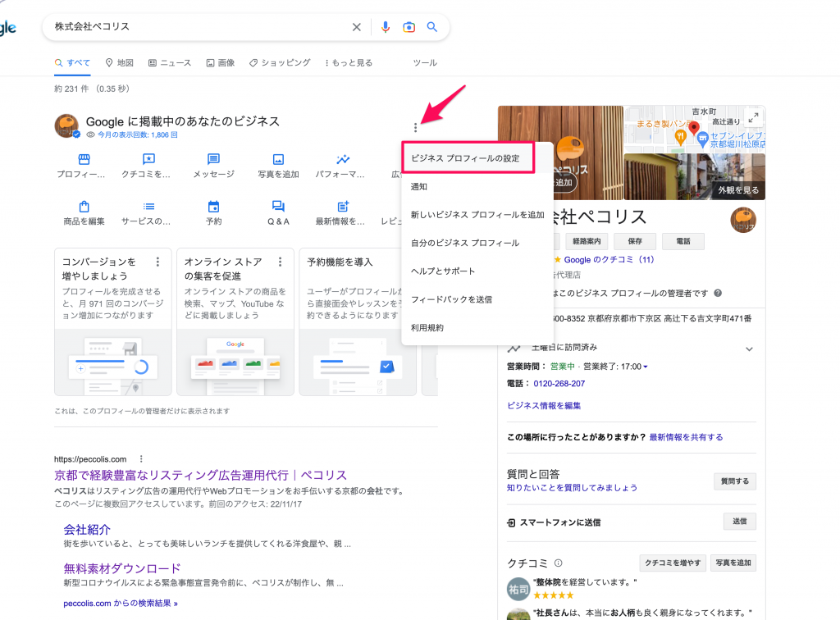Open Google Lens image search icon
Screen dimensions: 840x620
tap(409, 27)
